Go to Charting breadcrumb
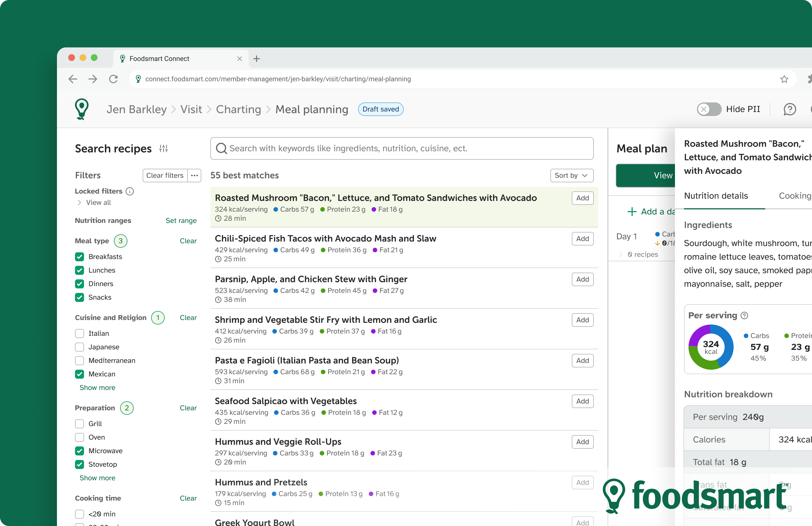Viewport: 812px width, 526px height. [x=239, y=109]
